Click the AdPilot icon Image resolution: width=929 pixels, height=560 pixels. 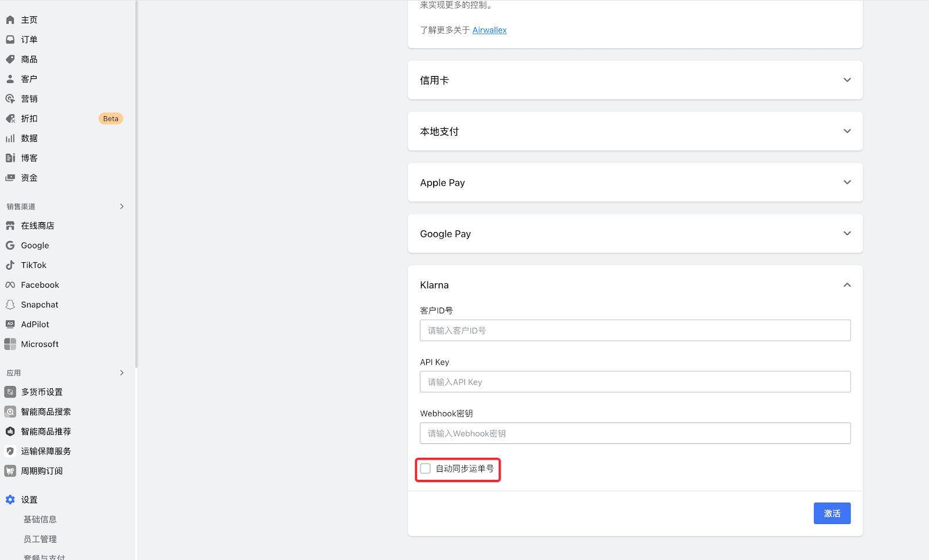click(10, 324)
